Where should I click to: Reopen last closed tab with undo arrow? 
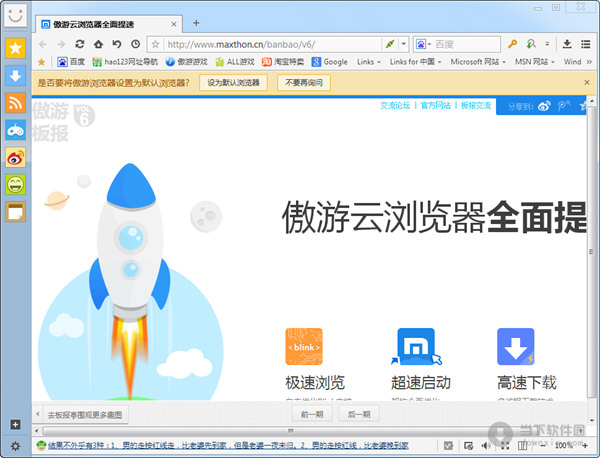(x=117, y=44)
